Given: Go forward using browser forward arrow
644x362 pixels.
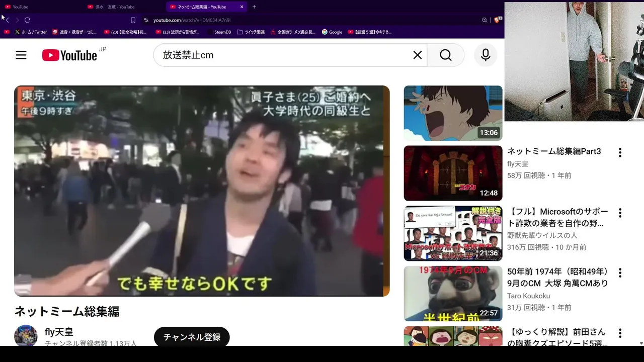Looking at the screenshot, I should point(17,20).
